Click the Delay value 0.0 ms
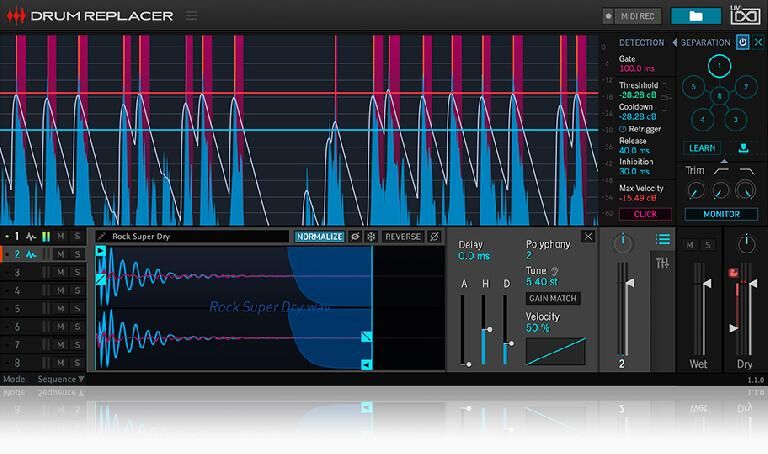The width and height of the screenshot is (768, 454). click(x=474, y=256)
